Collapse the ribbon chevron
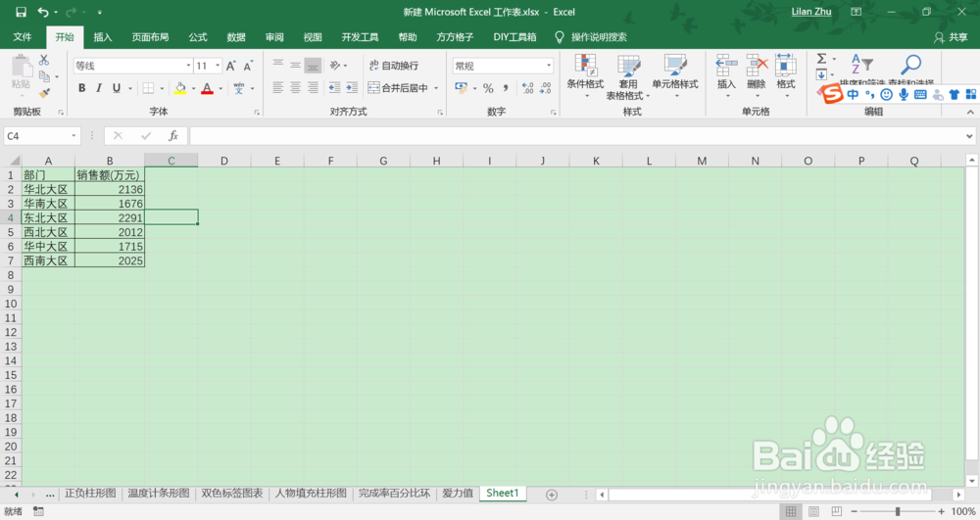This screenshot has height=520, width=980. [x=970, y=112]
